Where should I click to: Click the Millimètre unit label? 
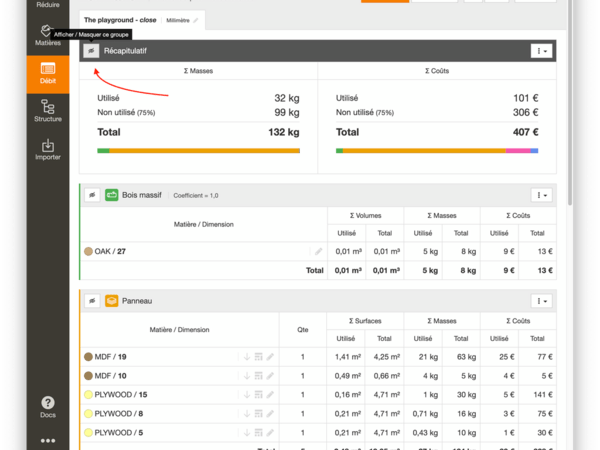[x=180, y=20]
